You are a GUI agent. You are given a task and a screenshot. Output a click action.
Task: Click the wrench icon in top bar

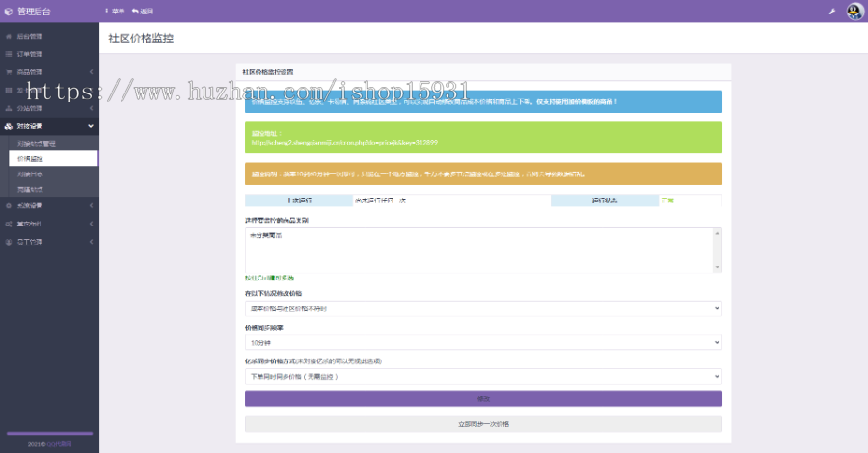(831, 12)
